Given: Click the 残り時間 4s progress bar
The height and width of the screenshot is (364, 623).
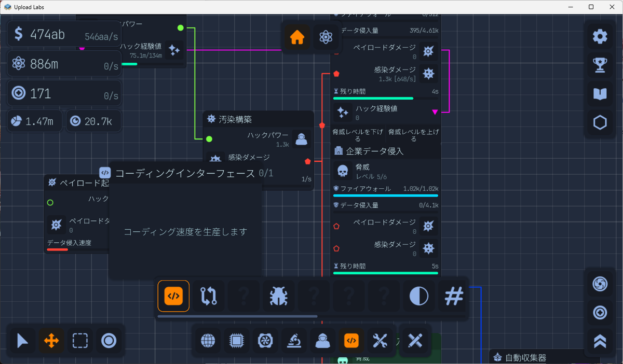Looking at the screenshot, I should tap(386, 98).
